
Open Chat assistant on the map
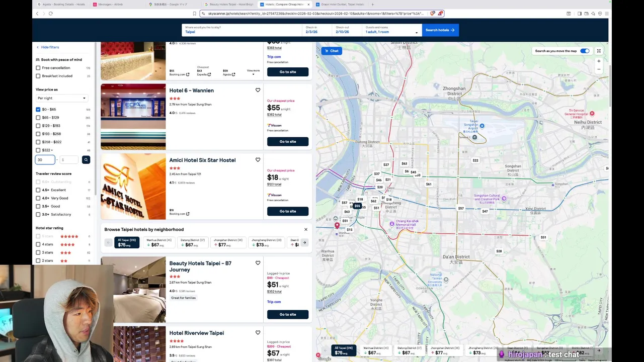pyautogui.click(x=332, y=51)
